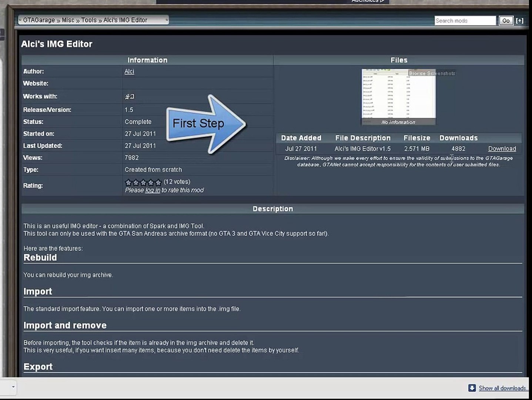
Task: Select the '4882' downloads count
Action: coord(458,149)
